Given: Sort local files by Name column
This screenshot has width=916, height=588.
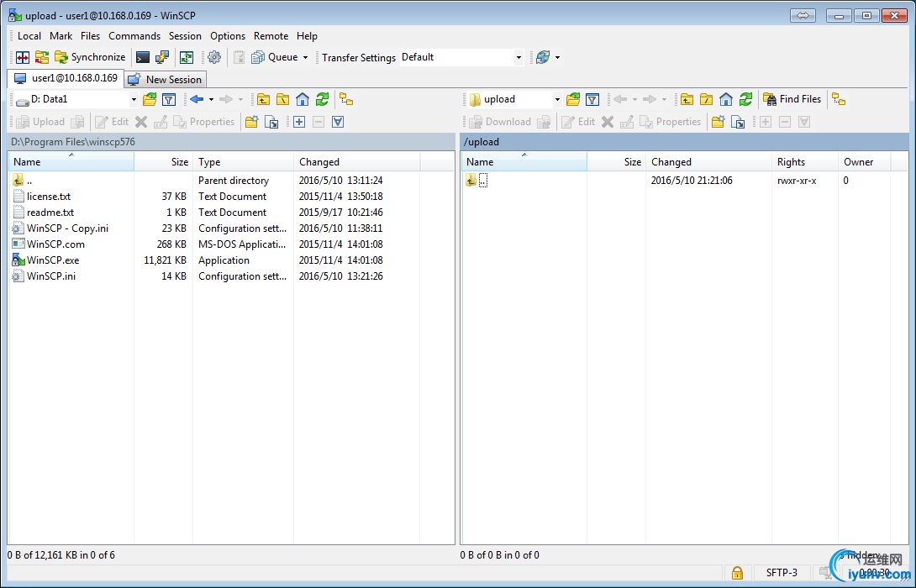Looking at the screenshot, I should 71,162.
